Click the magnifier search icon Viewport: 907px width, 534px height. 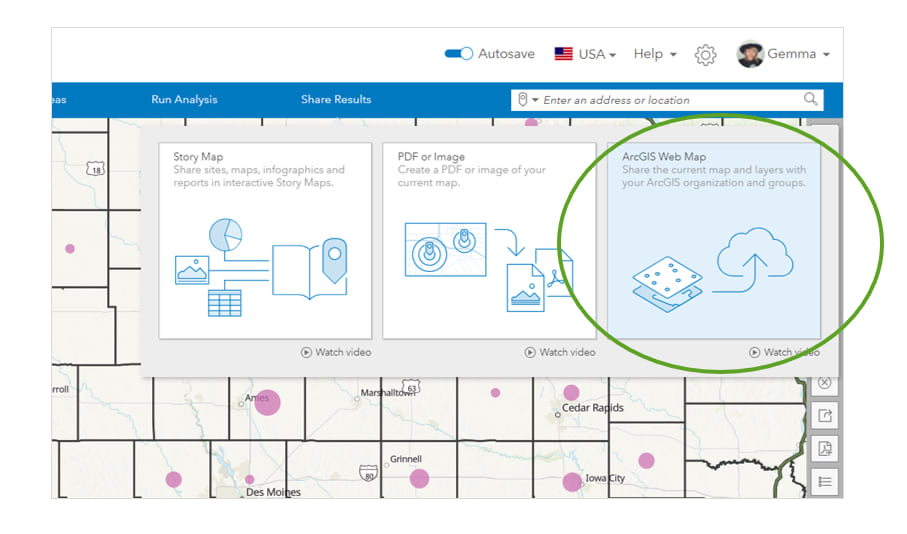pyautogui.click(x=811, y=99)
